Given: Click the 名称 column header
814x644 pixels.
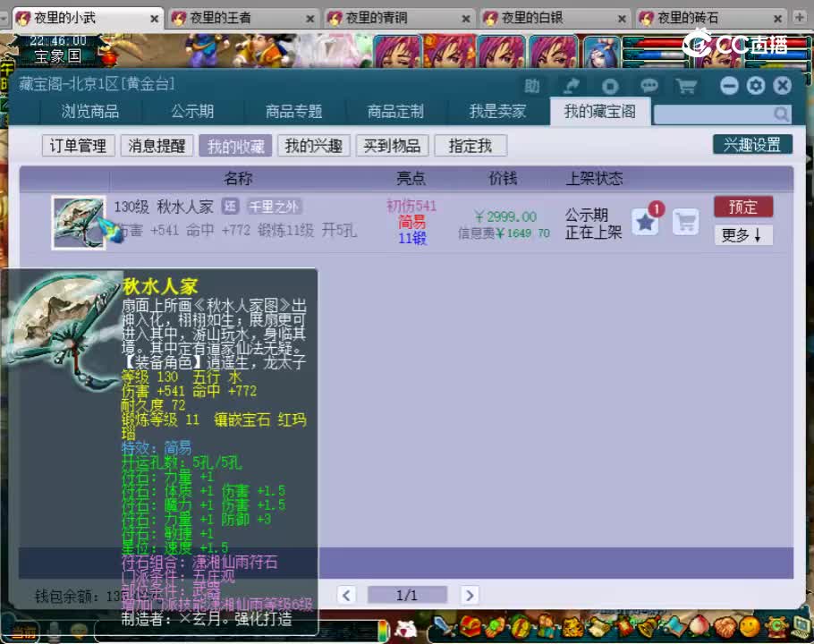Looking at the screenshot, I should (238, 179).
